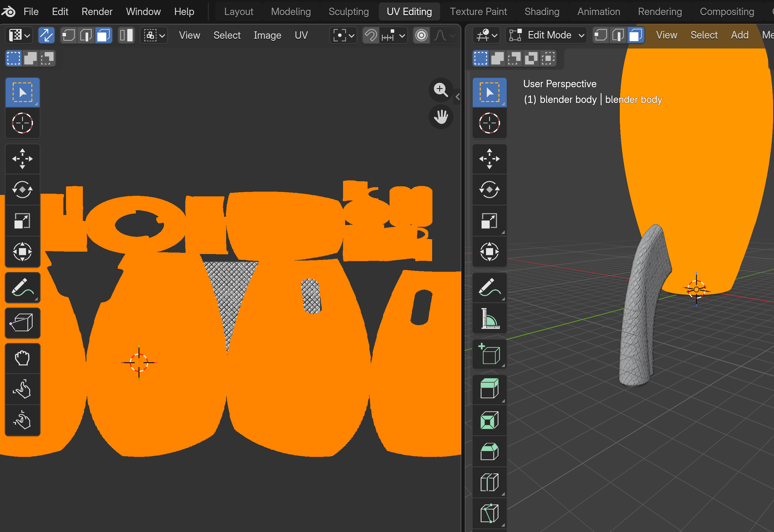Select the UV Relax sculpt tool
This screenshot has height=532, width=774.
(x=22, y=389)
